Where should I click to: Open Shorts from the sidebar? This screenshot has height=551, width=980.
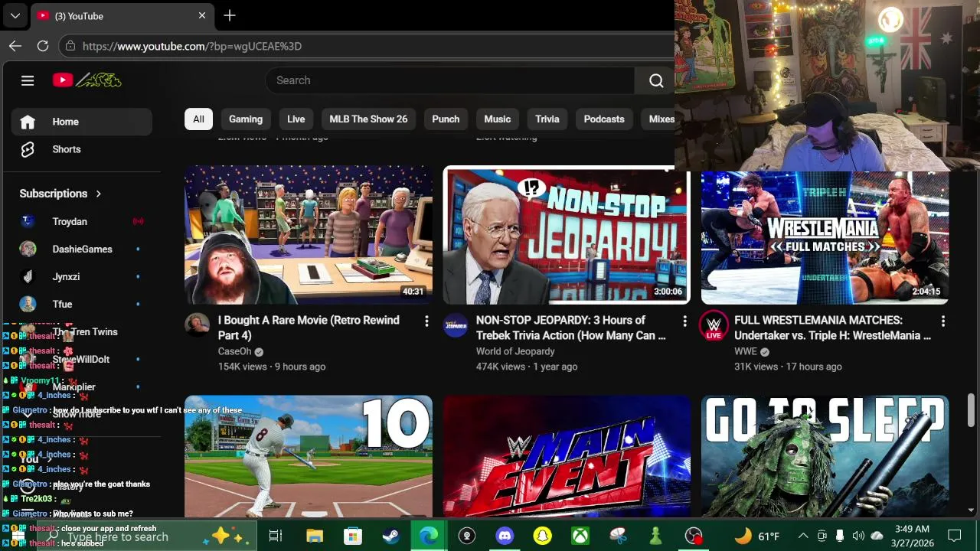(x=81, y=149)
